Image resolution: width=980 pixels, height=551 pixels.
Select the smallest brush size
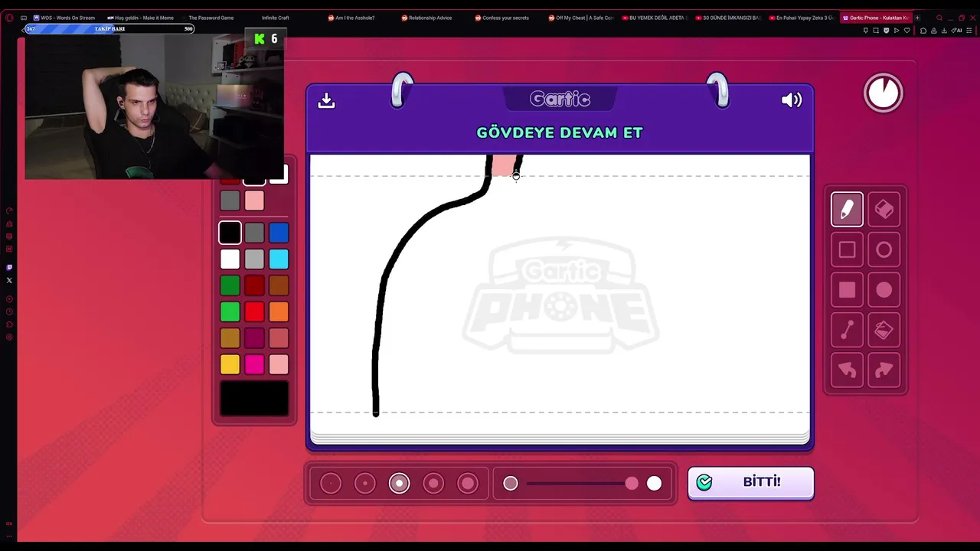point(331,483)
